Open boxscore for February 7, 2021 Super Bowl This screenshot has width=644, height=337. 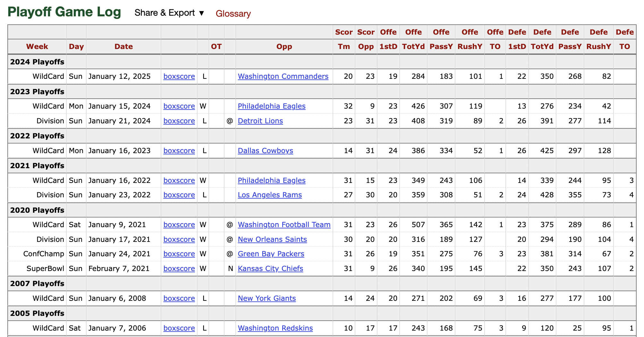click(x=179, y=268)
